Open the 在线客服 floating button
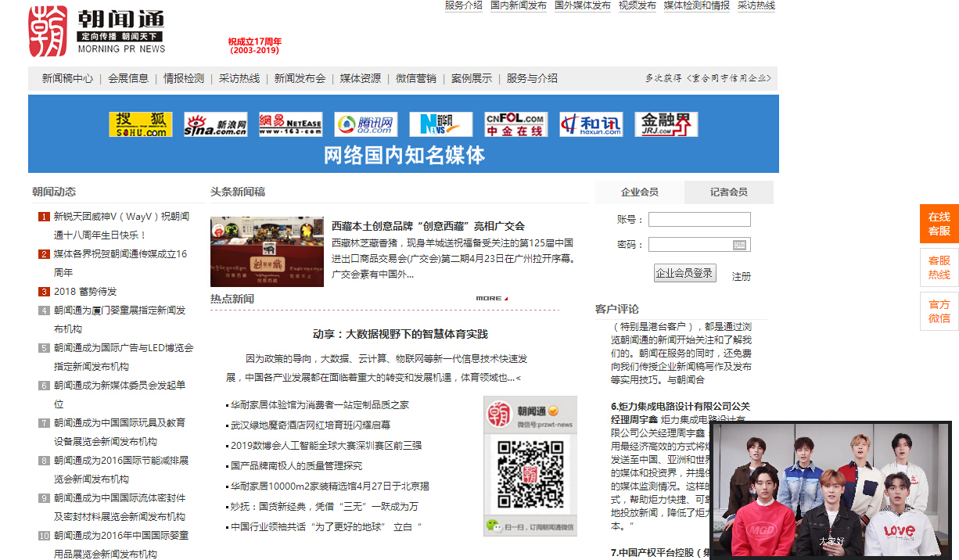Image resolution: width=959 pixels, height=560 pixels. tap(939, 224)
